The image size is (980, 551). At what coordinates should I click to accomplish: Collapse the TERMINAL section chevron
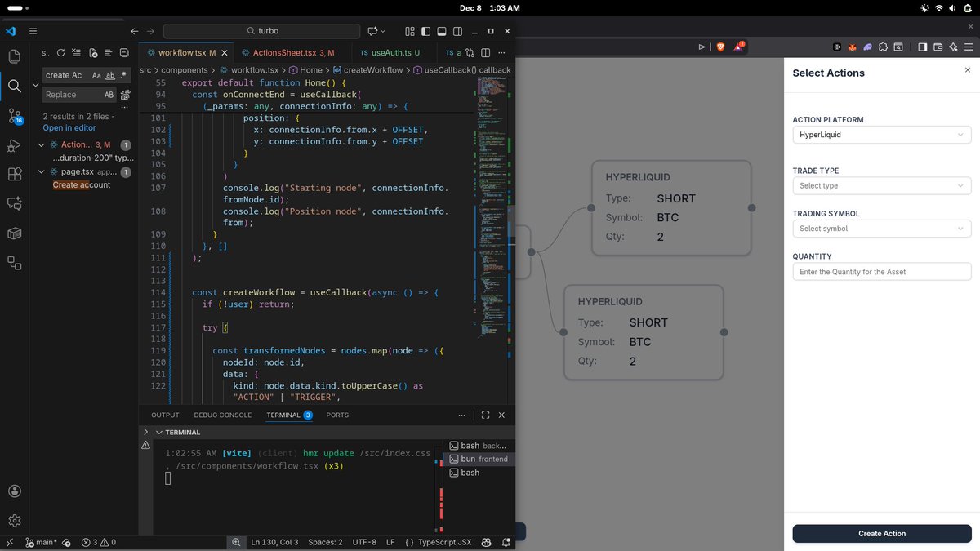159,432
